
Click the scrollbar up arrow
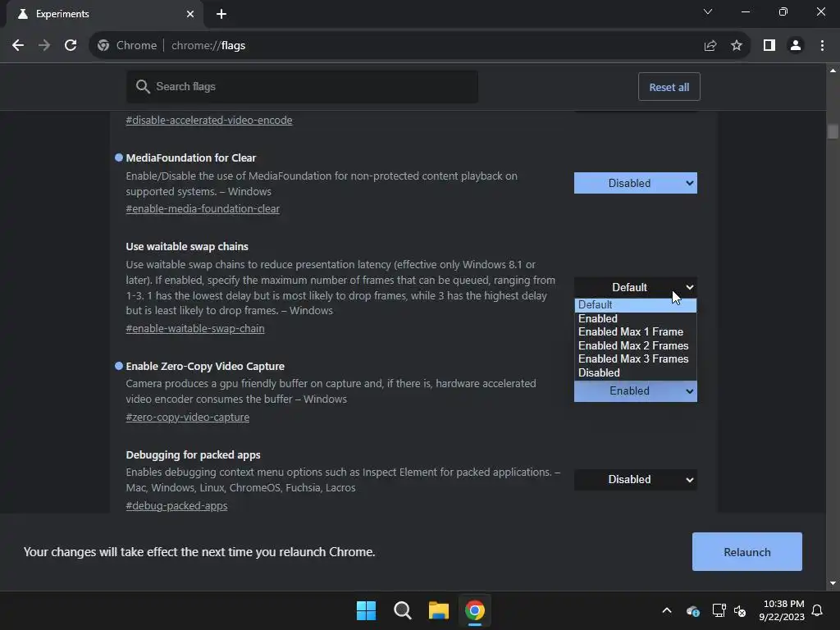833,71
